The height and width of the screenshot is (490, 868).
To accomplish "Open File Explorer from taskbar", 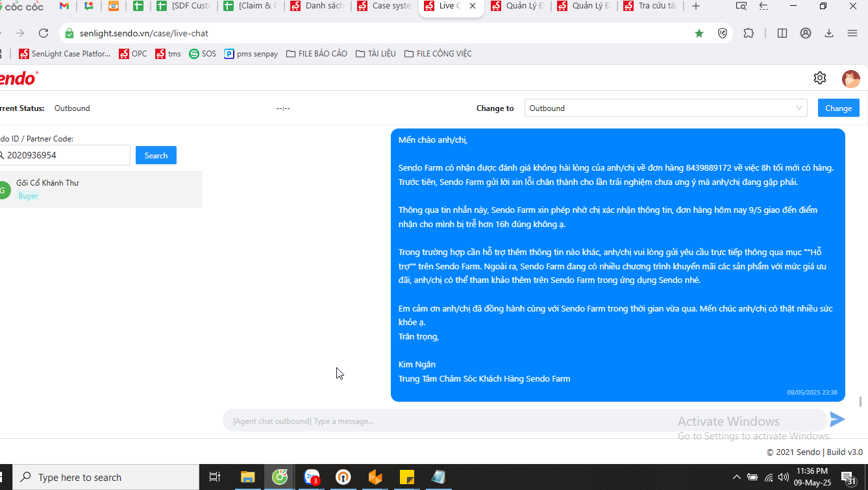I will (247, 477).
